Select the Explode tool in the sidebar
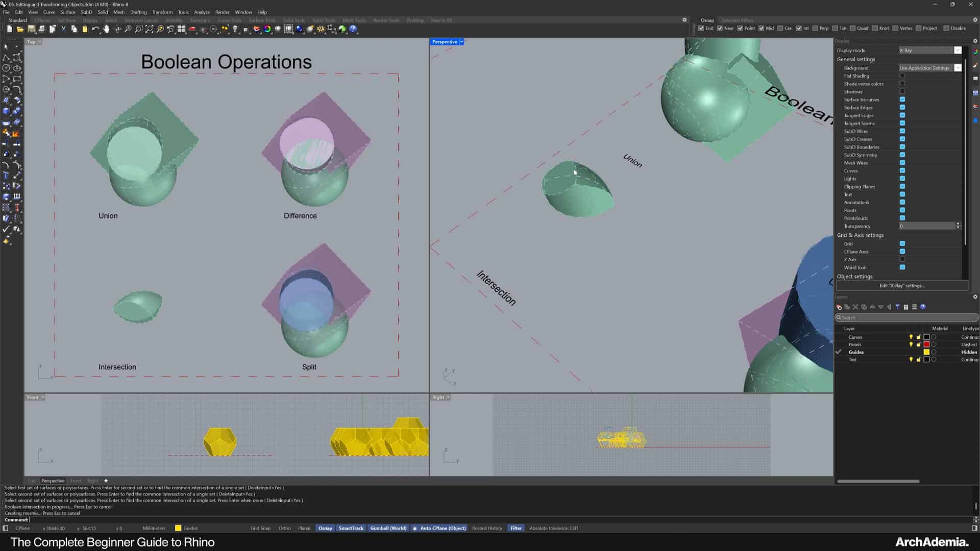This screenshot has height=551, width=980. click(16, 133)
